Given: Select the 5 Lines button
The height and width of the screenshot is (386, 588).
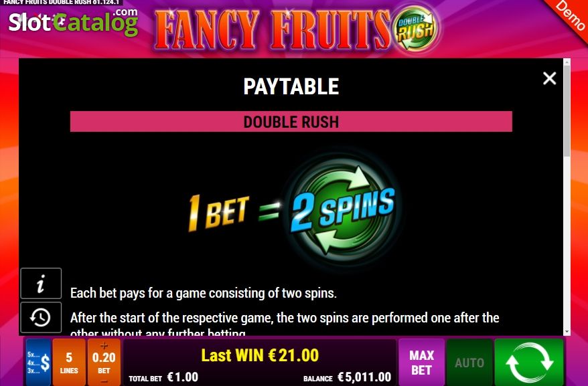Looking at the screenshot, I should (69, 362).
